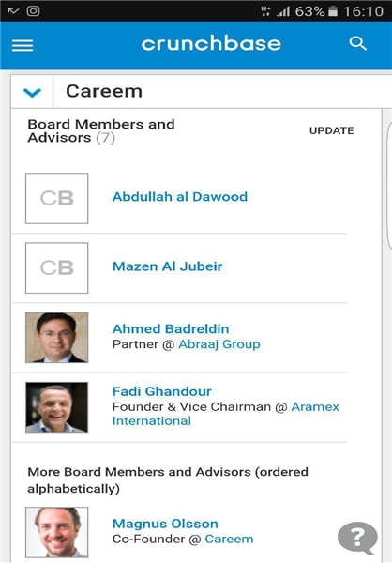This screenshot has width=392, height=563.
Task: Follow the Aramex International link
Action: click(226, 414)
